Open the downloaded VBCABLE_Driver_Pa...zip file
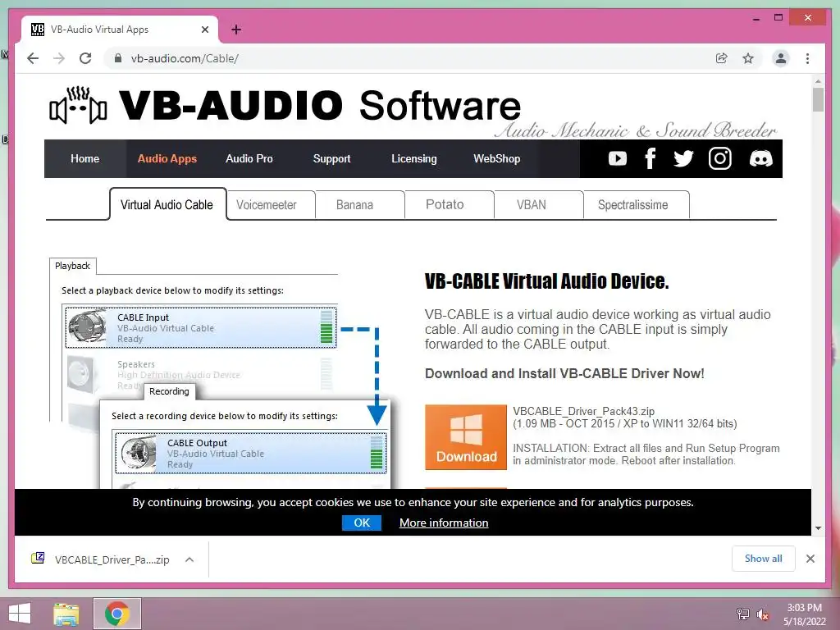The image size is (840, 630). pyautogui.click(x=112, y=559)
